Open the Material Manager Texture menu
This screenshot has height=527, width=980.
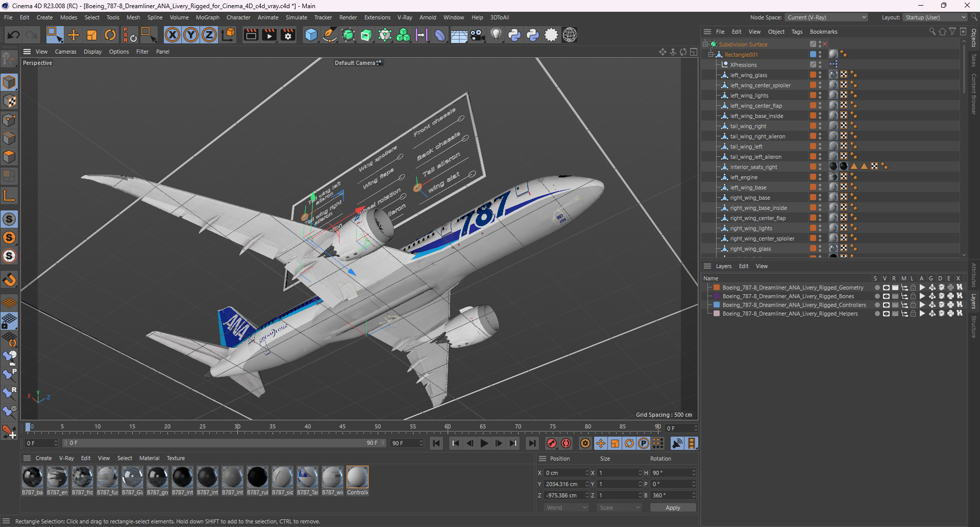tap(176, 458)
